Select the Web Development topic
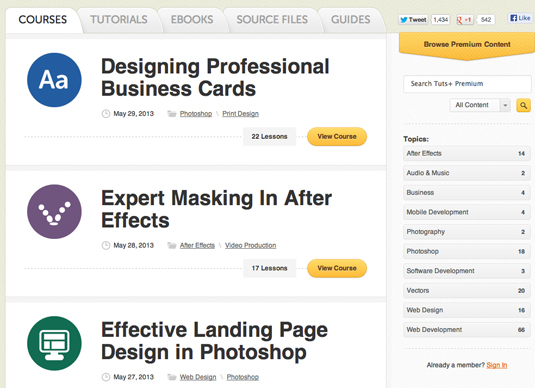The width and height of the screenshot is (535, 388). coord(466,330)
